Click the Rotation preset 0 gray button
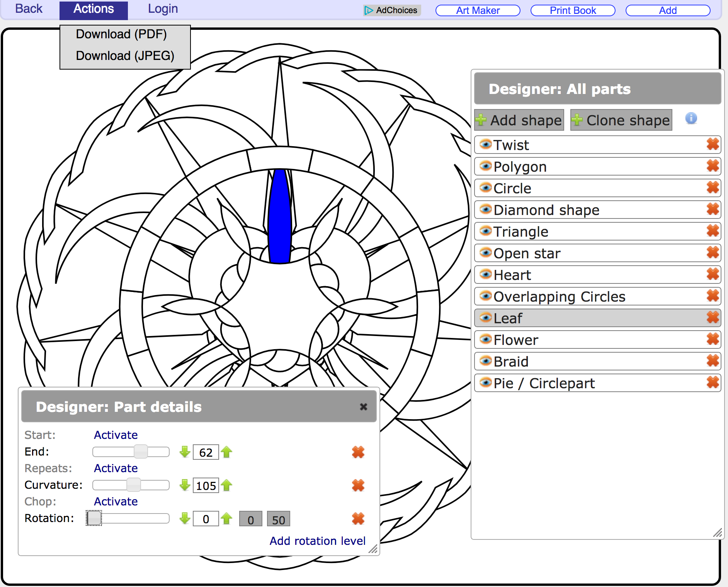This screenshot has height=587, width=728. [251, 519]
